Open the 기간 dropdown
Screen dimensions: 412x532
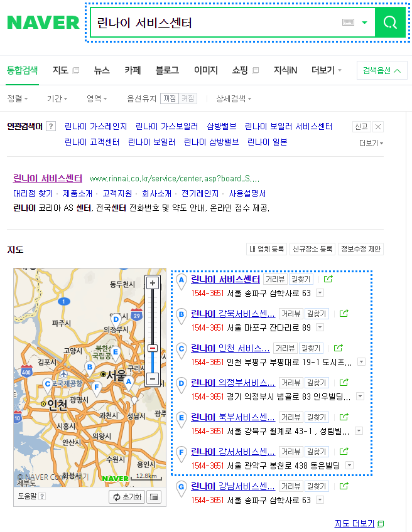[57, 98]
